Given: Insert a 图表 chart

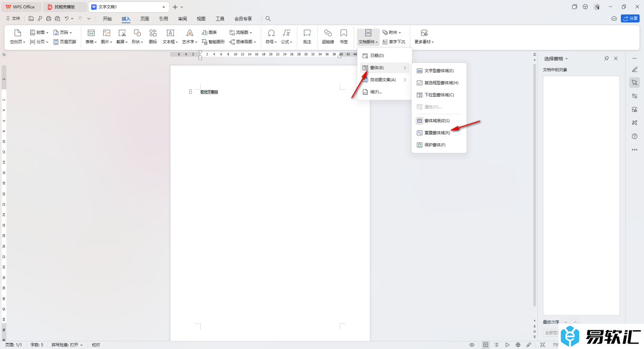Looking at the screenshot, I should [209, 32].
